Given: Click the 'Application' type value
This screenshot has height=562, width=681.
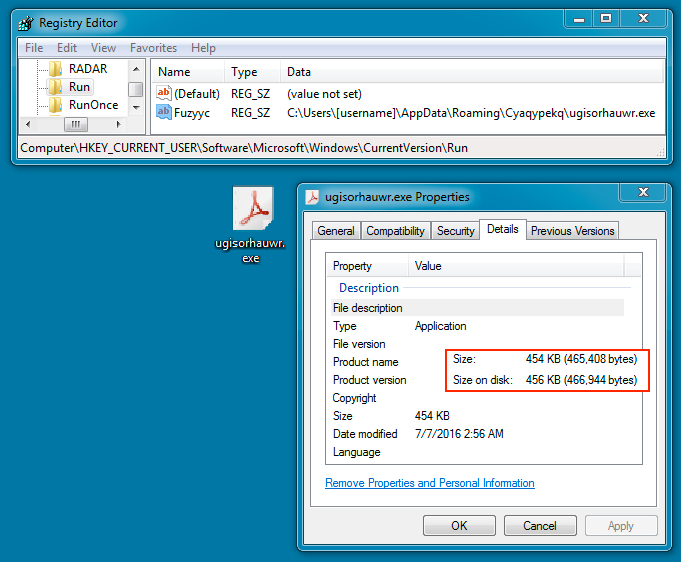Looking at the screenshot, I should pyautogui.click(x=440, y=326).
